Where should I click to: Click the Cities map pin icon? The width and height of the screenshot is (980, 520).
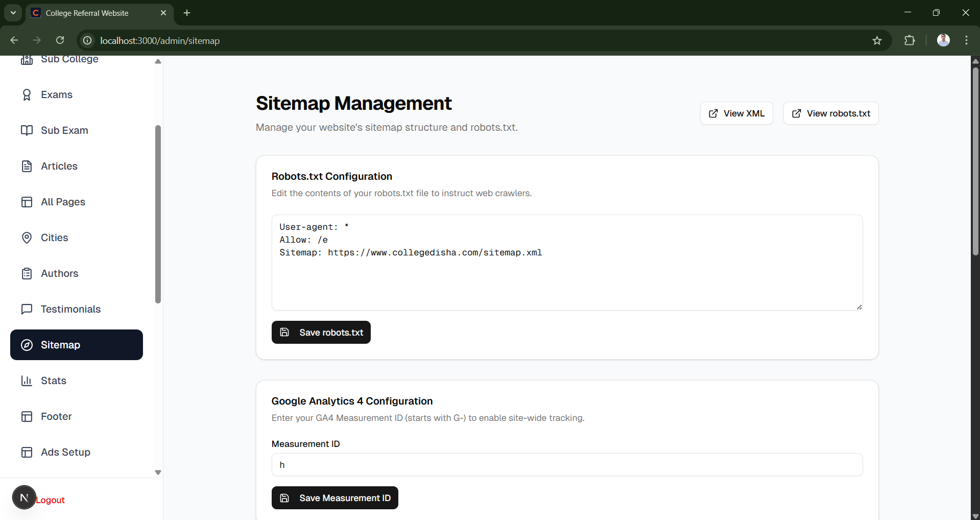click(x=27, y=238)
